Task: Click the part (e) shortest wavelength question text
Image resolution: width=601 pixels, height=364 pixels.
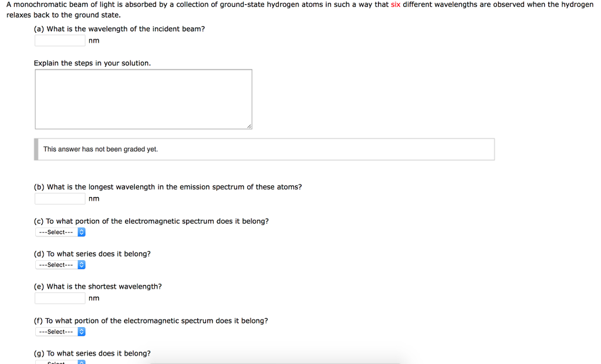Action: point(97,287)
